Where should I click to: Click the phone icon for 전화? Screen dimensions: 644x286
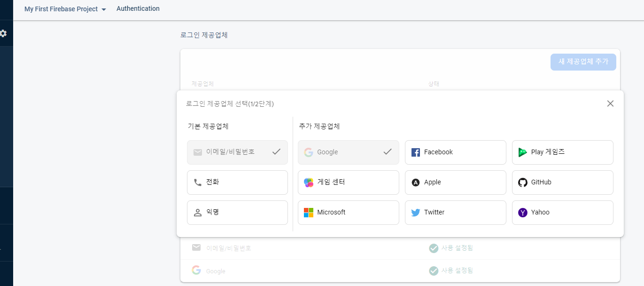pyautogui.click(x=197, y=183)
